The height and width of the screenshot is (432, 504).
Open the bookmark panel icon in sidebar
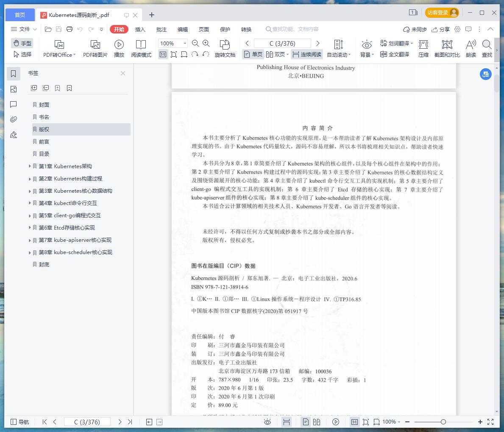coord(14,74)
